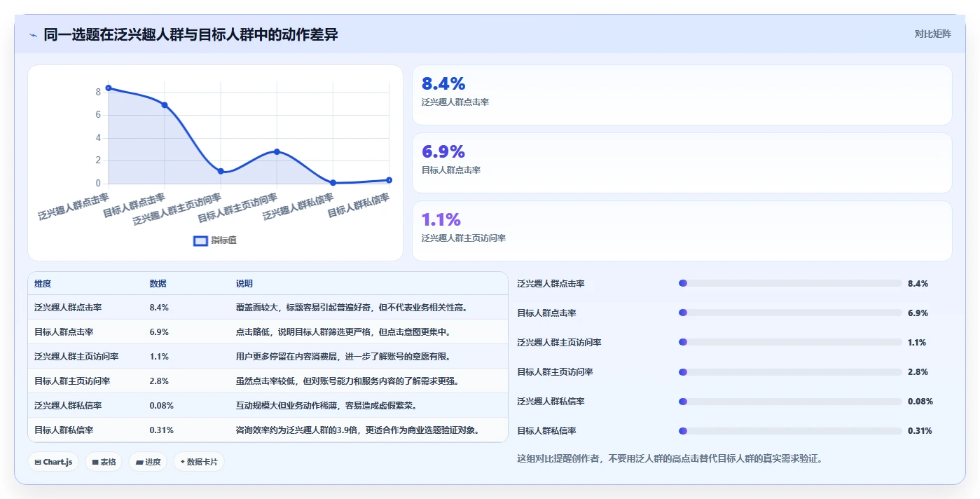The width and height of the screenshot is (980, 499).
Task: Click table cell 0.08% in 泛兴趣人群私信率 row
Action: point(161,405)
